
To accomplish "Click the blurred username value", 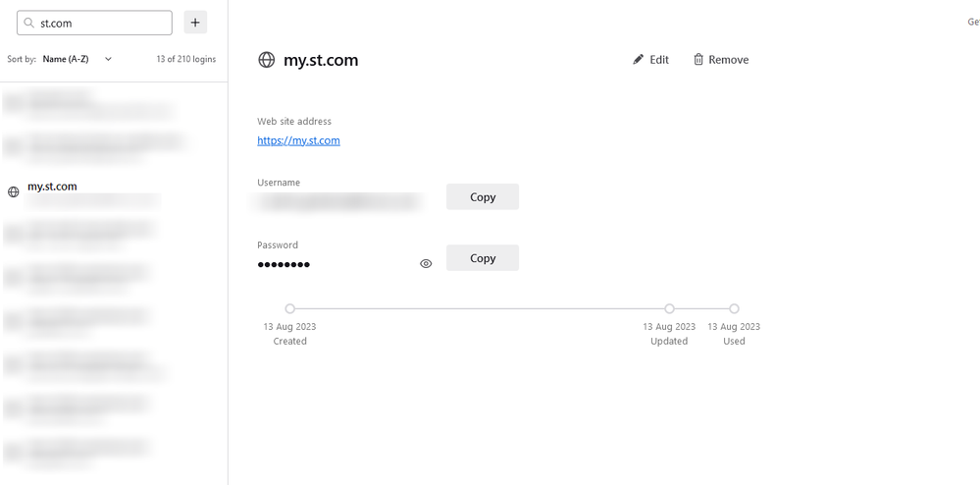I will point(339,201).
